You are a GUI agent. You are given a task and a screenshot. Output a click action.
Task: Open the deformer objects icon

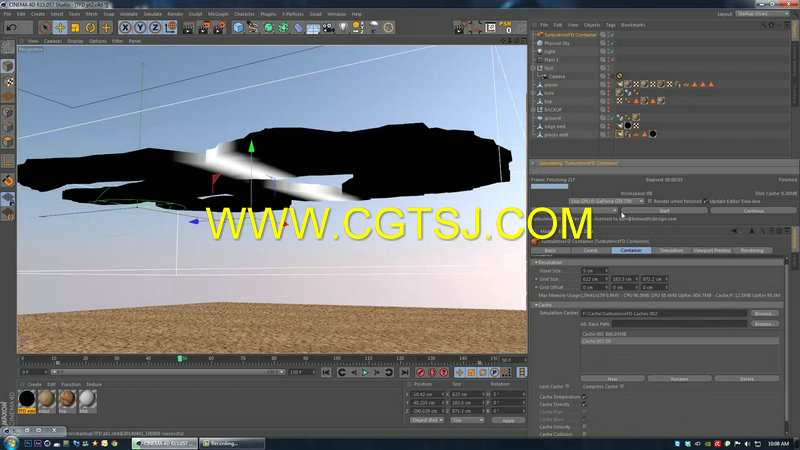tap(298, 28)
